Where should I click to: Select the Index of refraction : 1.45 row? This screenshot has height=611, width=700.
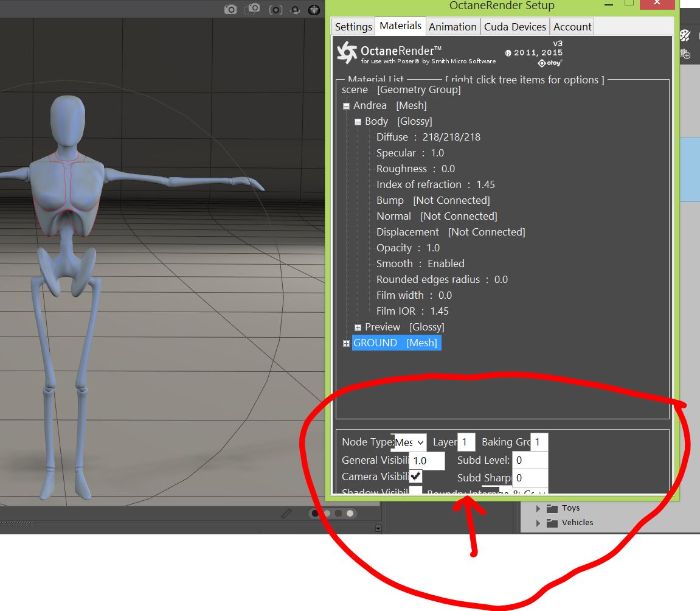pyautogui.click(x=435, y=184)
